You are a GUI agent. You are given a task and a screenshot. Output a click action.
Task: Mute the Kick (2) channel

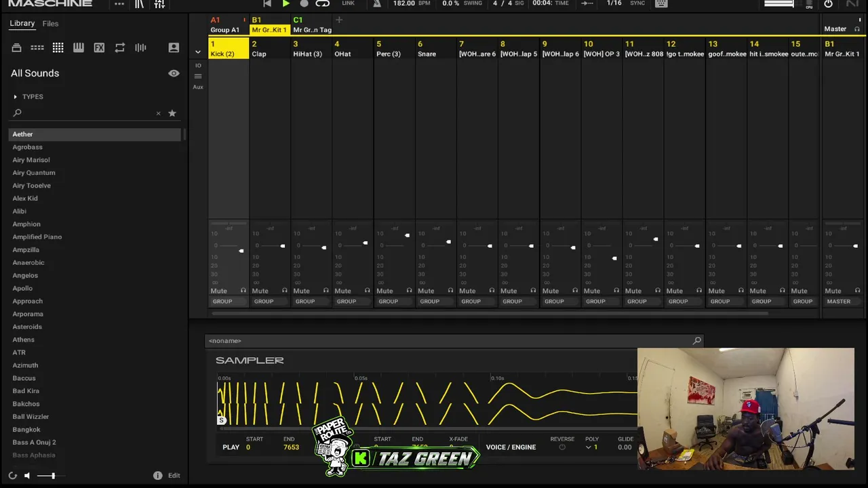218,291
